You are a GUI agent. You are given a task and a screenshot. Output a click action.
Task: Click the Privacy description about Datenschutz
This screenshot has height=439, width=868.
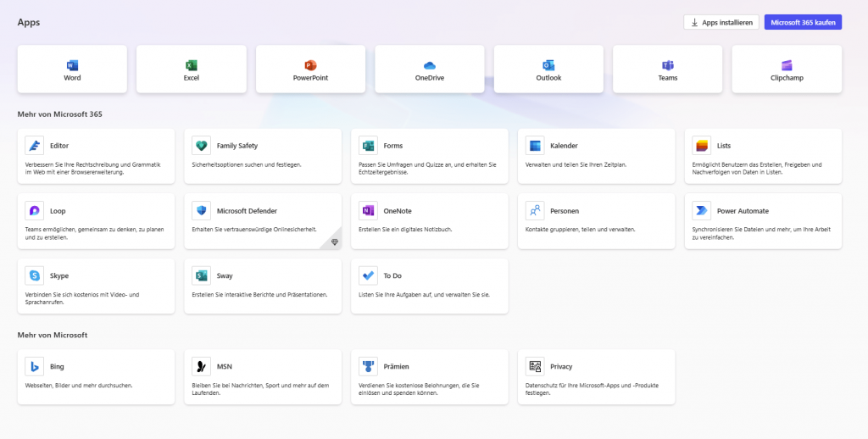(592, 389)
